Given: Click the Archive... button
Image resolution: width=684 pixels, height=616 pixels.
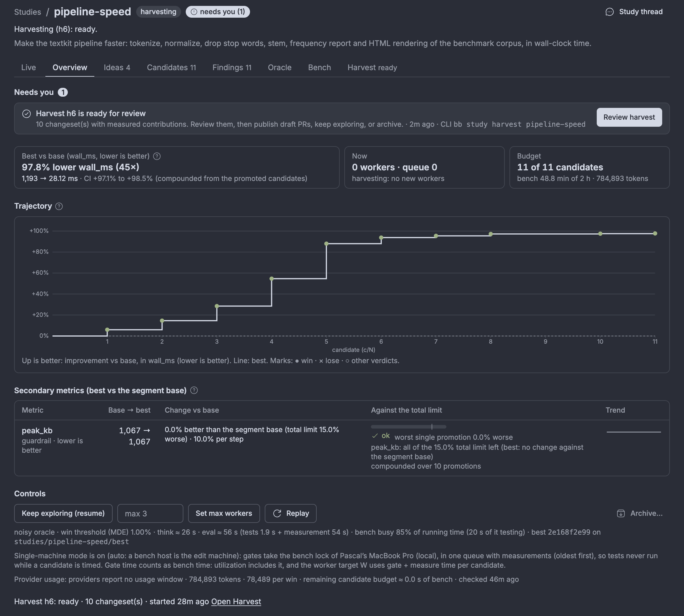Looking at the screenshot, I should (639, 513).
